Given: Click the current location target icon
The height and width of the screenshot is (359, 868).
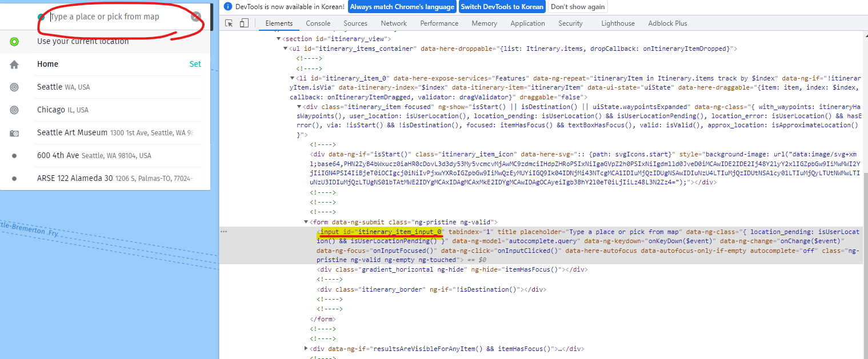Looking at the screenshot, I should coord(14,41).
